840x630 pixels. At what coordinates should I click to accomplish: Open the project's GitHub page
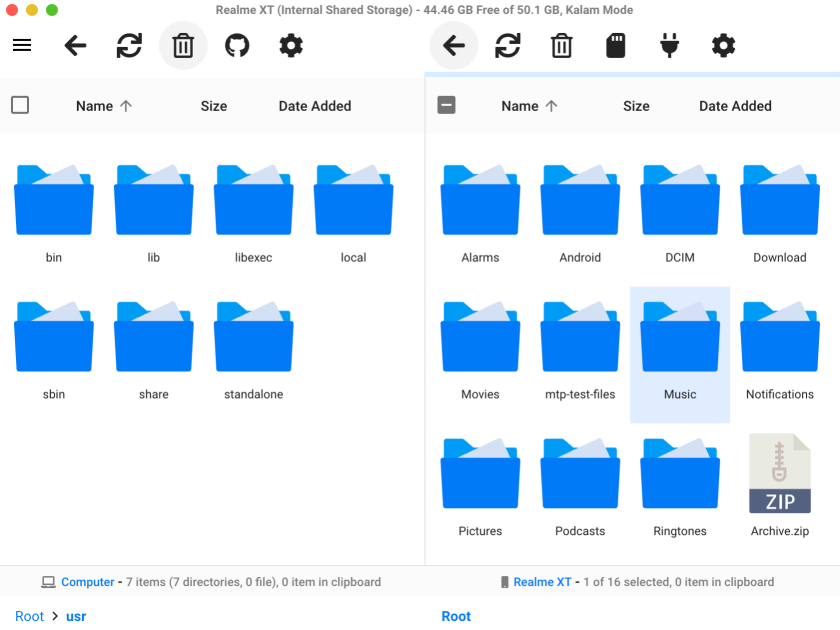(x=237, y=45)
